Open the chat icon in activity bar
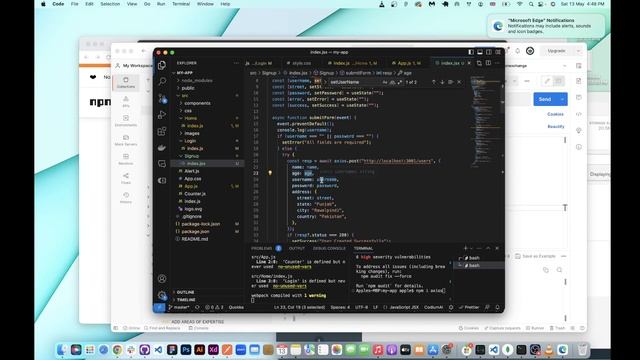The height and width of the screenshot is (360, 640). click(x=162, y=164)
